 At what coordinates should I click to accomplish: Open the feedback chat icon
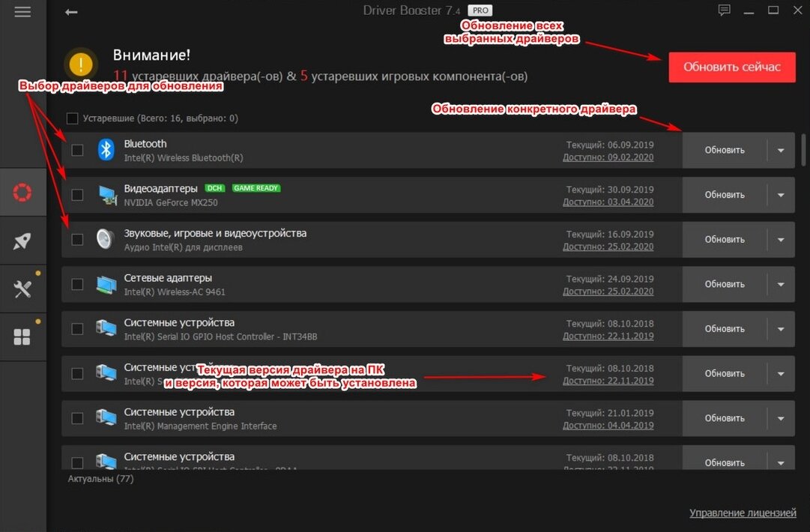[x=725, y=10]
